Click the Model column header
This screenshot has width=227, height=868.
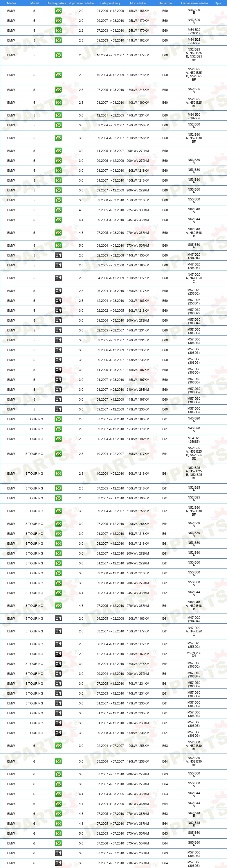point(34,3)
